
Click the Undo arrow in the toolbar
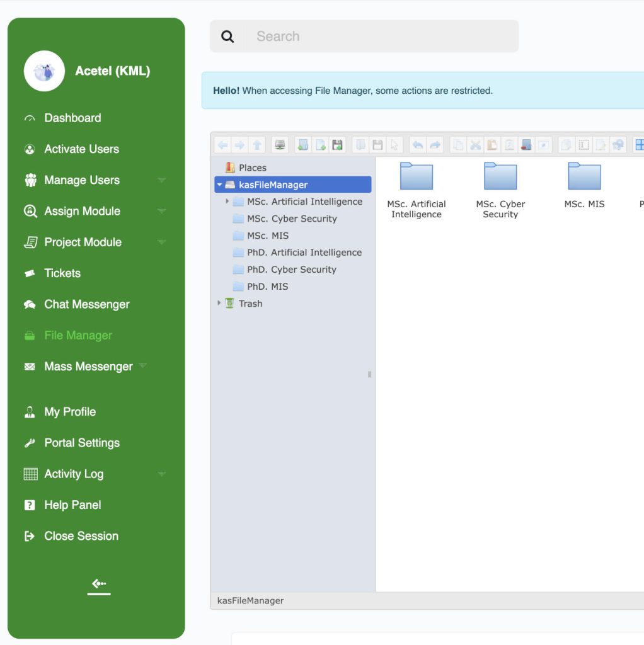(418, 145)
